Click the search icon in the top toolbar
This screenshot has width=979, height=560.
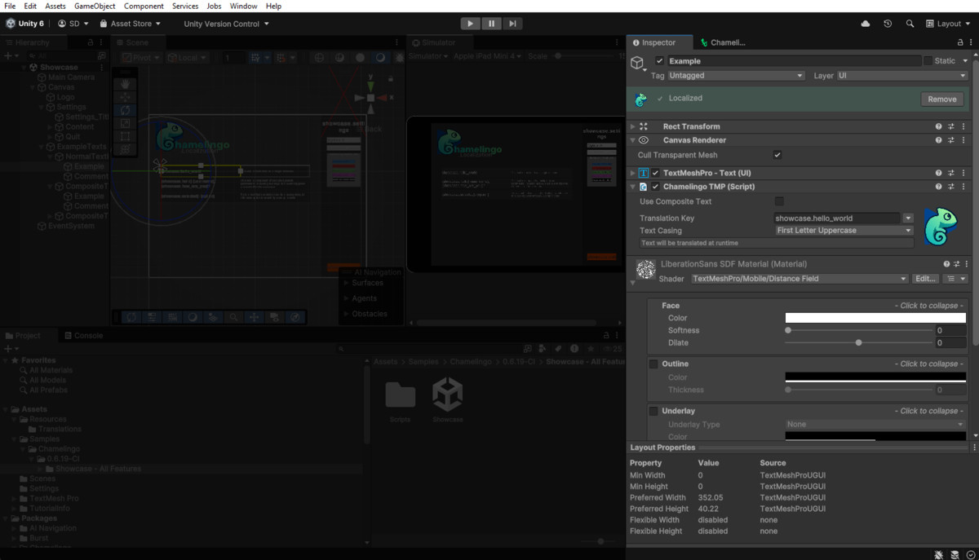(x=910, y=24)
